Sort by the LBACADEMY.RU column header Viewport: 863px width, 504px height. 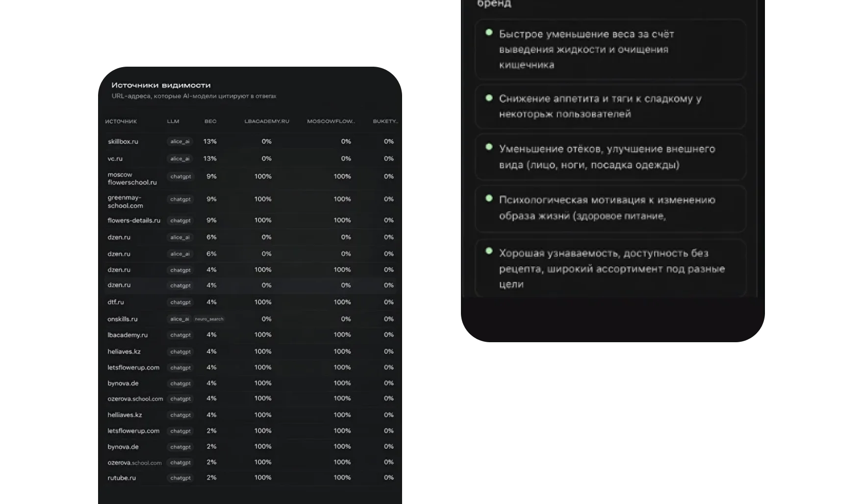267,122
